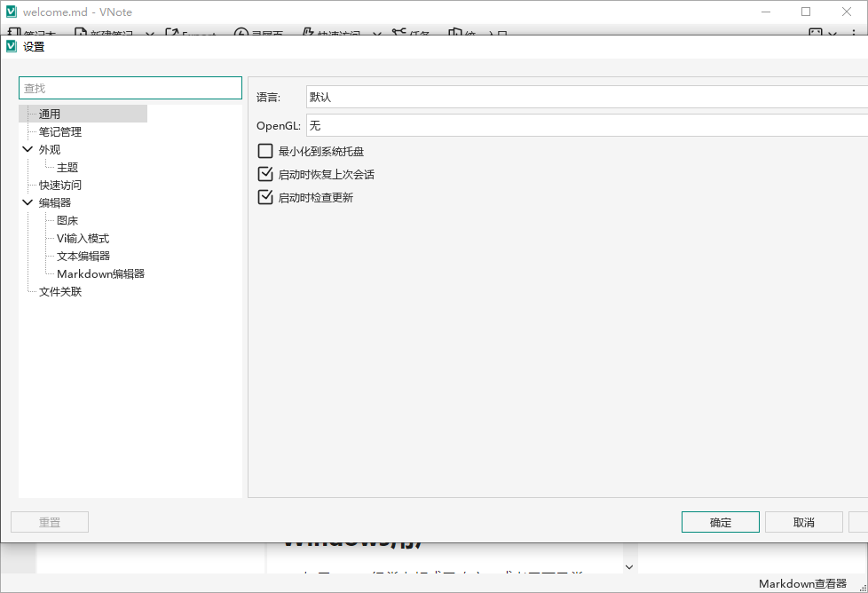This screenshot has height=593, width=868.
Task: Collapse the 编辑器 tree node arrow
Action: [x=28, y=202]
